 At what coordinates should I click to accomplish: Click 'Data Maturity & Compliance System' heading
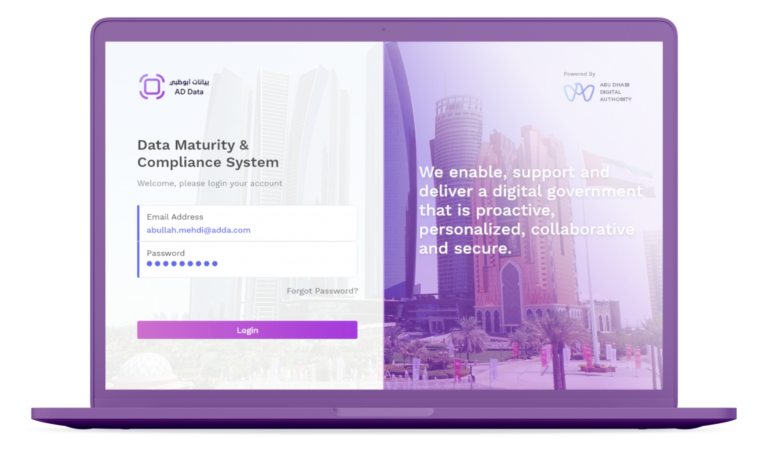[207, 153]
